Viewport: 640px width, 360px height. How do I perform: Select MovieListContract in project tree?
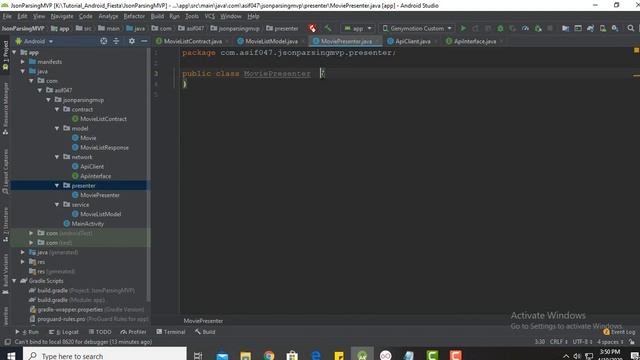pos(103,119)
